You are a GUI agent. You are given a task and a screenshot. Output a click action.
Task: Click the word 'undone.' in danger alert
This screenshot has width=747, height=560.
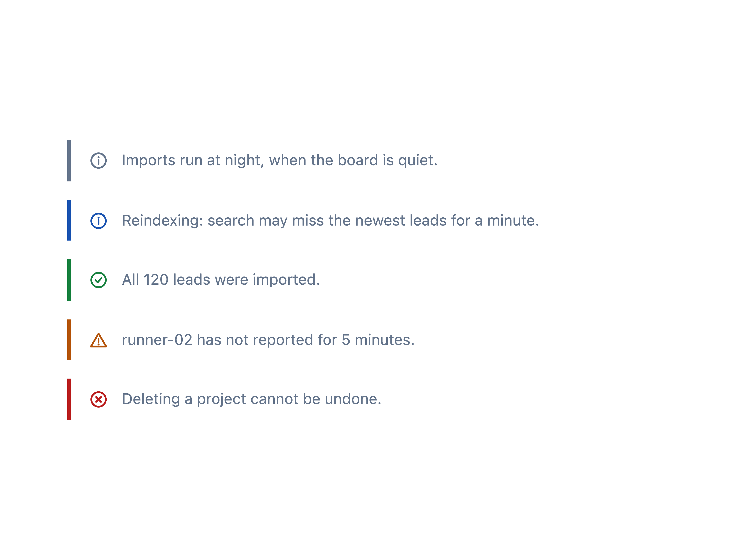coord(353,399)
